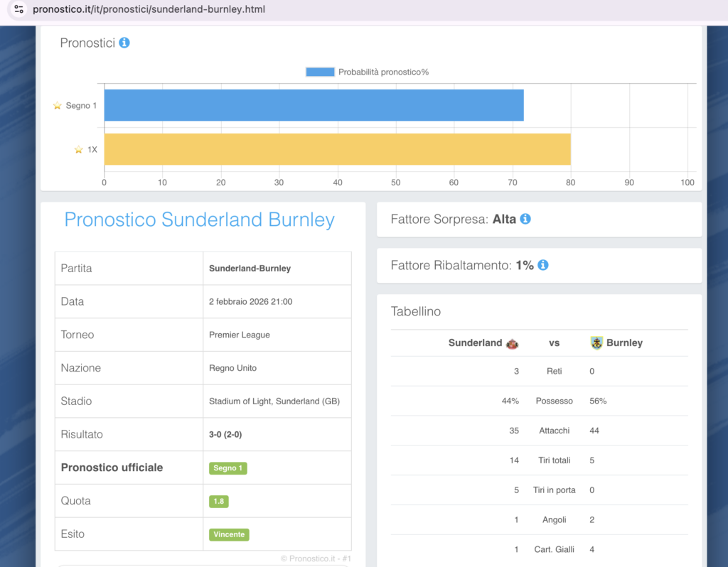Toggle the Probabilità pronostico% legend swatch
This screenshot has height=567, width=728.
[x=320, y=72]
